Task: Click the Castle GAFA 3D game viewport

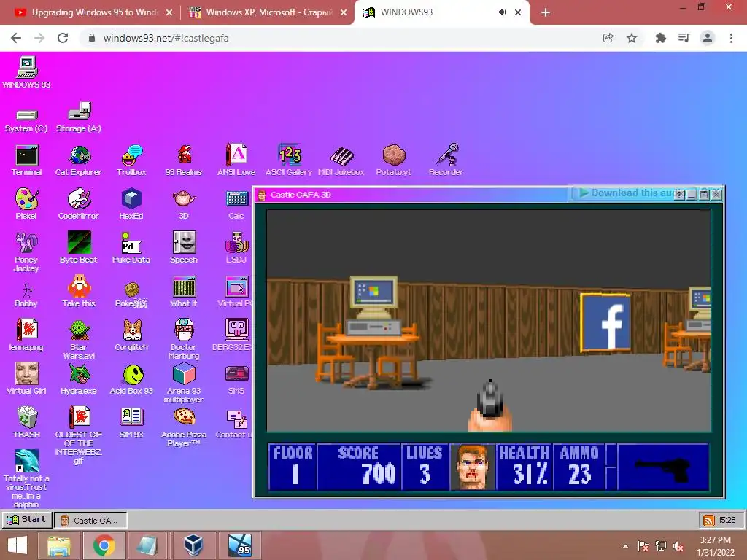Action: (488, 321)
